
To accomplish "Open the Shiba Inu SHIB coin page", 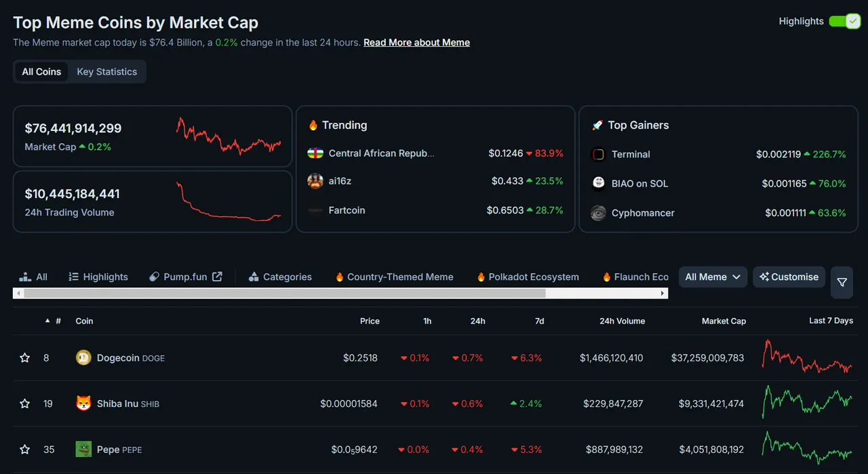I will [128, 403].
